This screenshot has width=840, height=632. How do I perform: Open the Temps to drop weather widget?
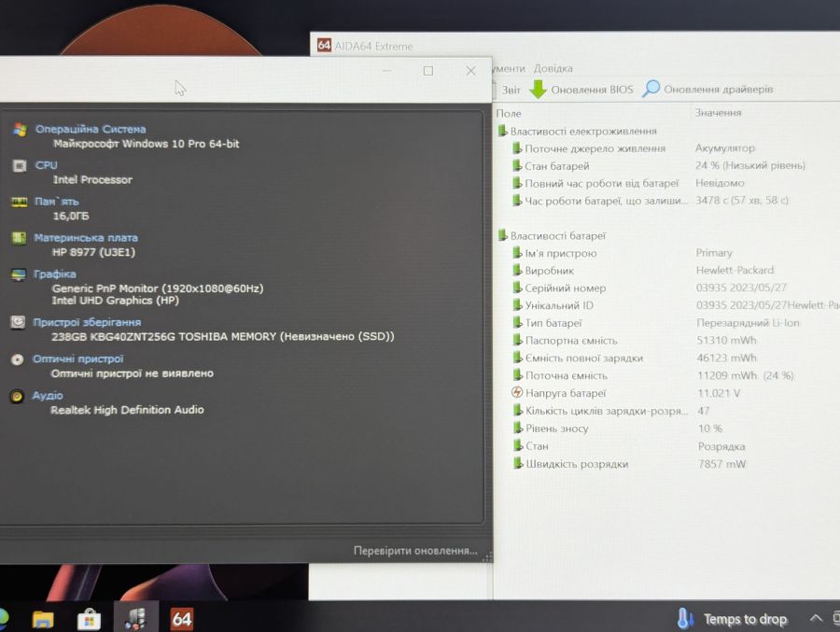(731, 619)
